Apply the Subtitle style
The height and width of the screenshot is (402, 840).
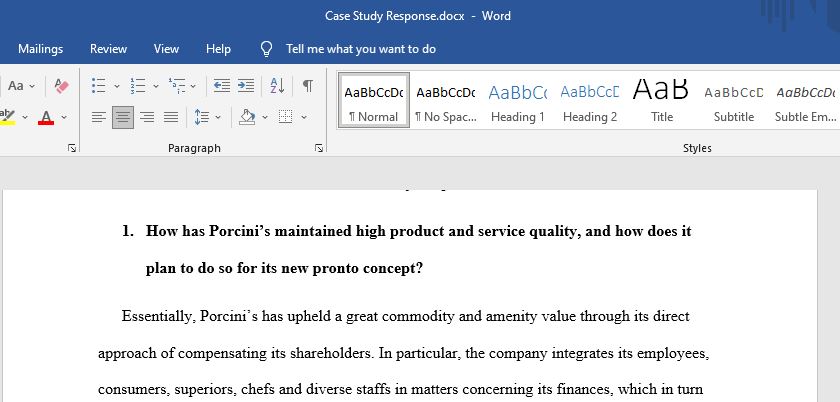(734, 101)
